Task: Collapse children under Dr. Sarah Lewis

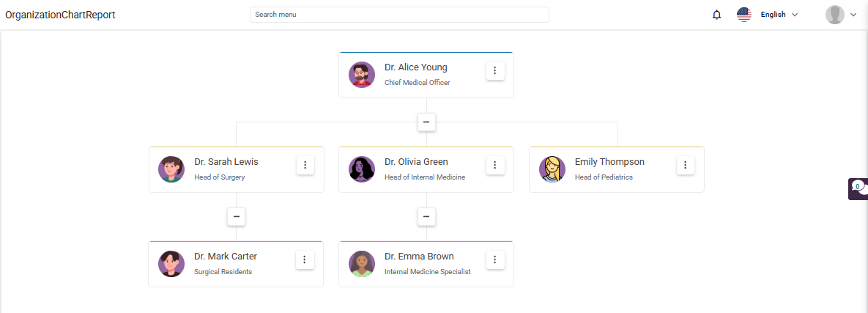Action: click(237, 216)
